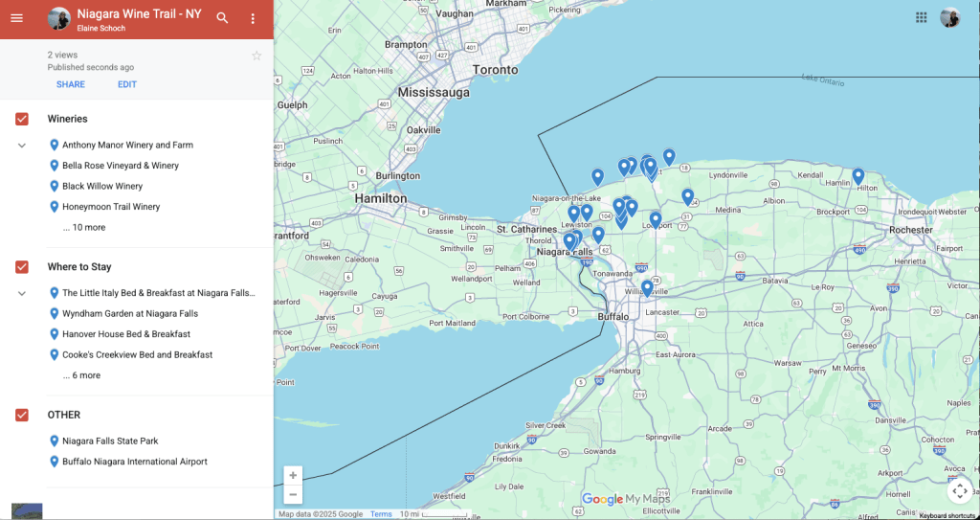Open Anthony Manor Winery and Farm
This screenshot has height=520, width=980.
[x=127, y=145]
